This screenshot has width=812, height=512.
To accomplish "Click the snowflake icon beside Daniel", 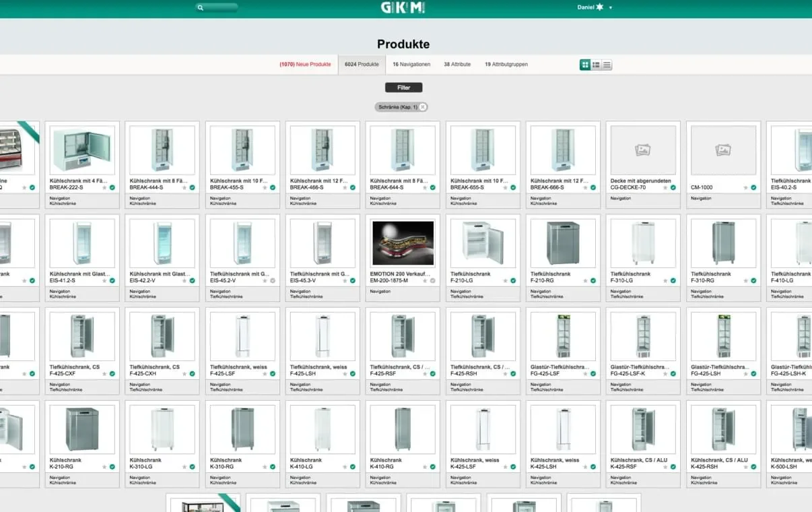I will [600, 7].
